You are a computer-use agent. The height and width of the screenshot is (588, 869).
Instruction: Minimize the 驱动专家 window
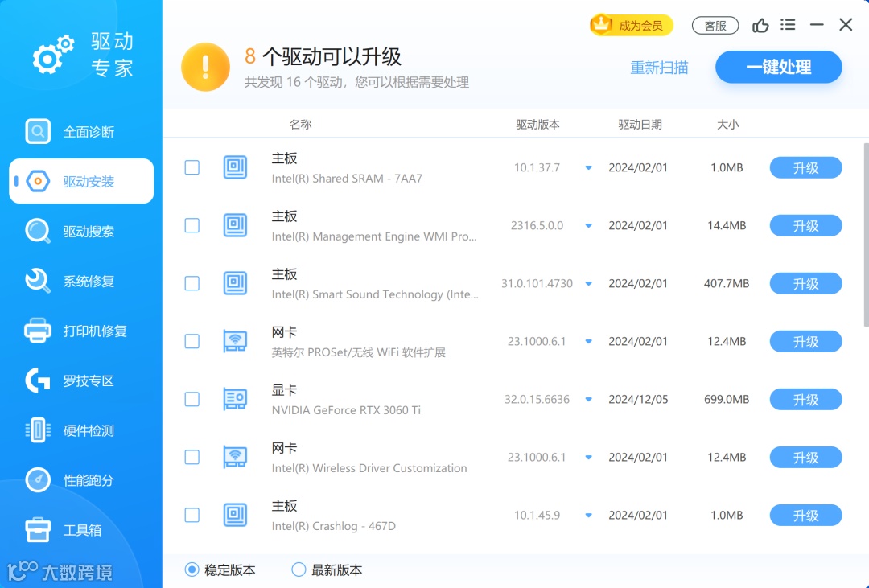(x=817, y=25)
